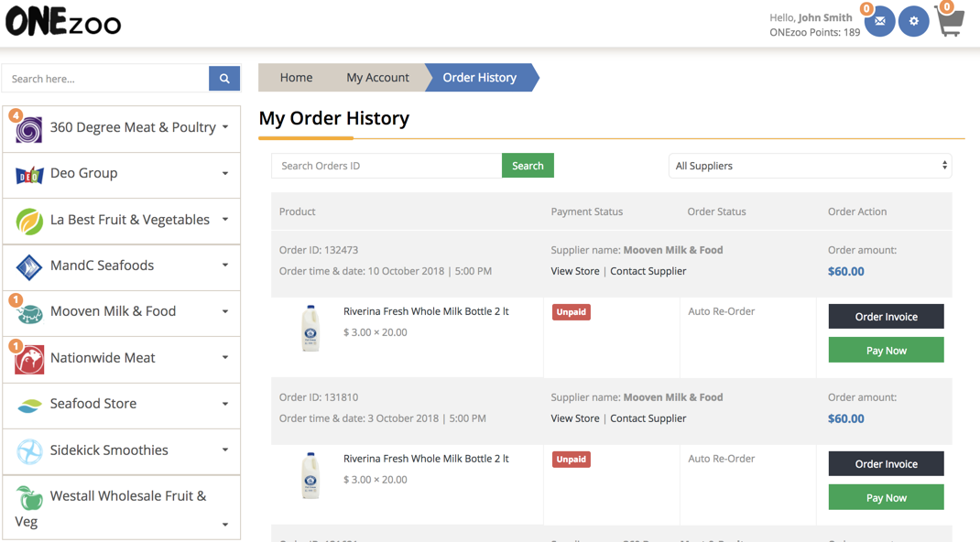Select the Deo Group supplier label
Image resolution: width=980 pixels, height=542 pixels.
[83, 173]
